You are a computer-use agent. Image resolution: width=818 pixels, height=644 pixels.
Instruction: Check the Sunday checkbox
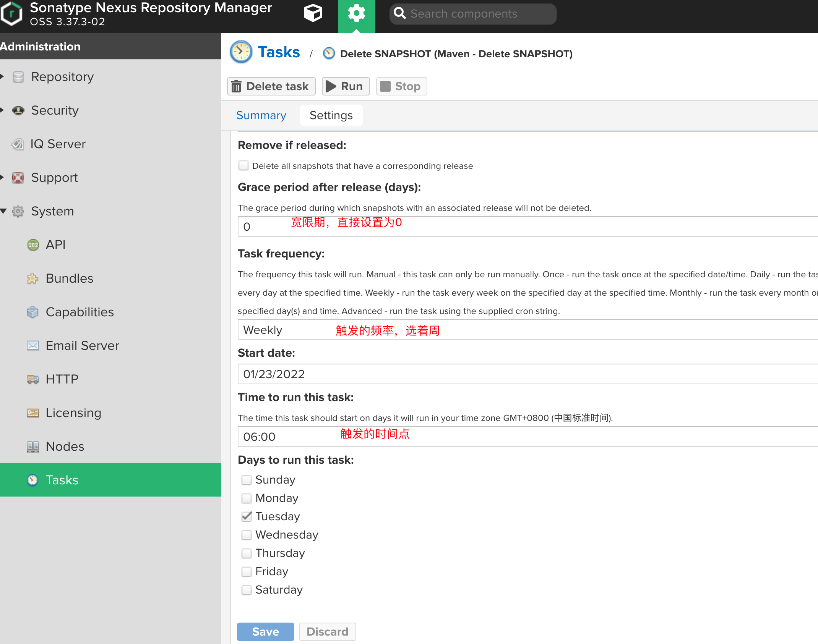click(247, 480)
